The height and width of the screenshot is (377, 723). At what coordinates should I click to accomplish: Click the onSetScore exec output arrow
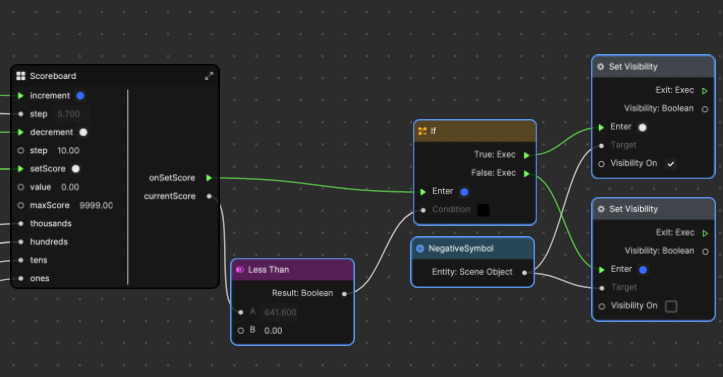pos(209,178)
